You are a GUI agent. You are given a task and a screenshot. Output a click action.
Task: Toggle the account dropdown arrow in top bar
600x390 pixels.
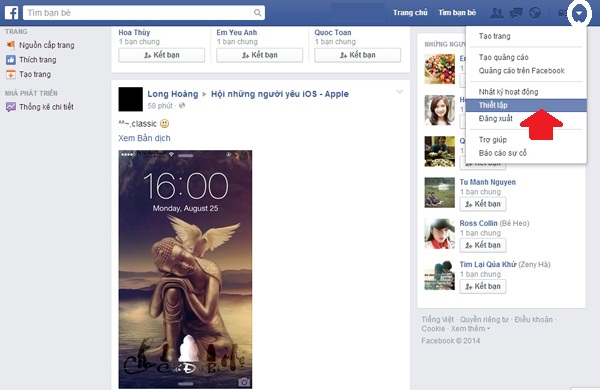click(579, 13)
